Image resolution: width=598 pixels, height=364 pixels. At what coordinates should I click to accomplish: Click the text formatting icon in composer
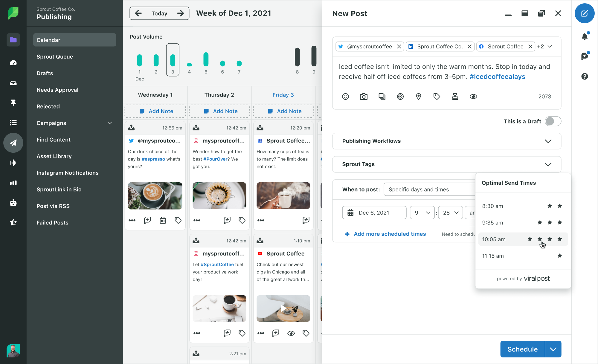coord(455,97)
